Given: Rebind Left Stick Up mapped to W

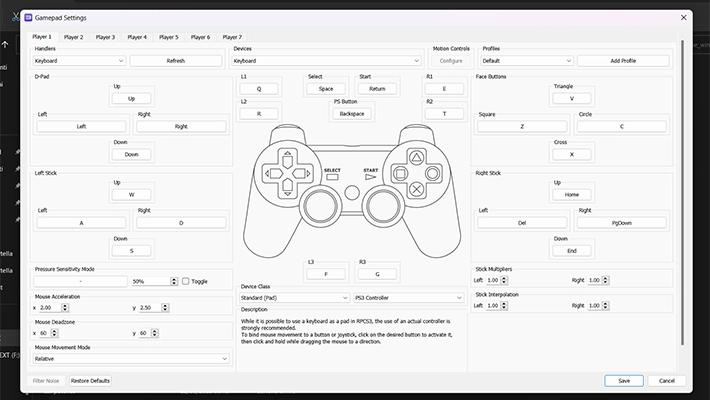Looking at the screenshot, I should click(x=131, y=195).
